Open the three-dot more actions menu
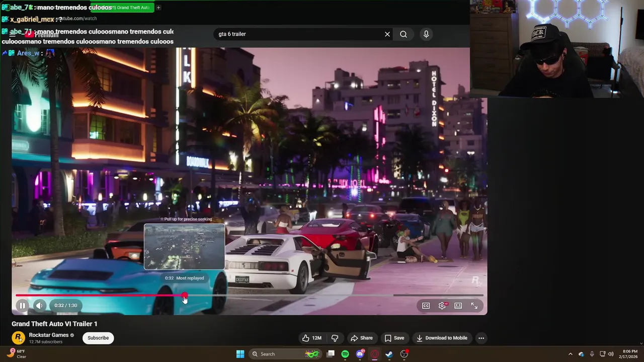The height and width of the screenshot is (362, 644). (x=481, y=338)
